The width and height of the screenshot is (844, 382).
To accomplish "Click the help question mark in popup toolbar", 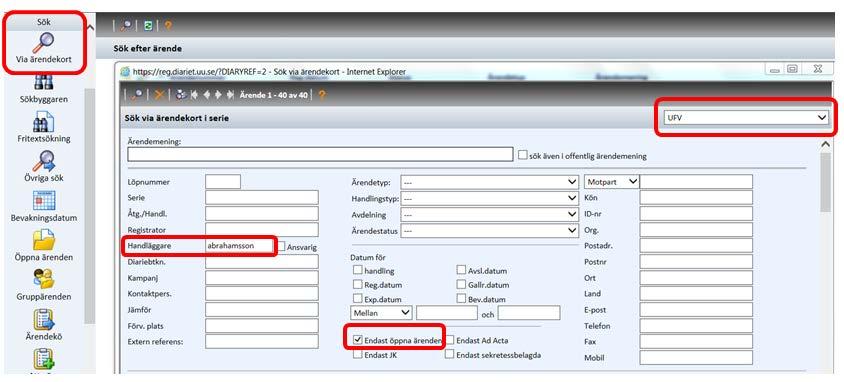I will [x=322, y=95].
